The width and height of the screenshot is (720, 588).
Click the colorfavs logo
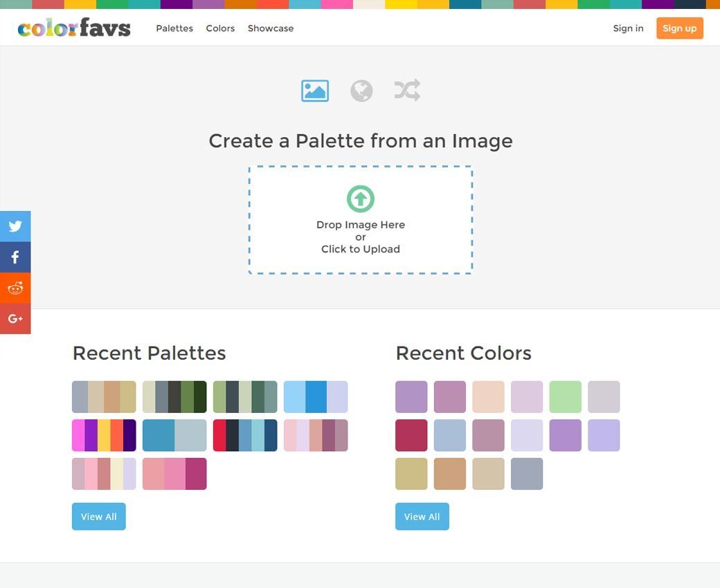74,28
